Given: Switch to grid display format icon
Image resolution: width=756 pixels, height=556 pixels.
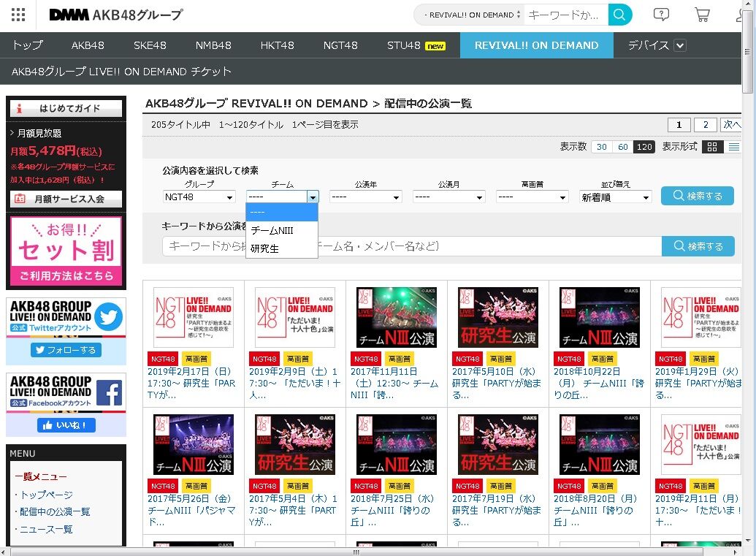Looking at the screenshot, I should pyautogui.click(x=712, y=147).
